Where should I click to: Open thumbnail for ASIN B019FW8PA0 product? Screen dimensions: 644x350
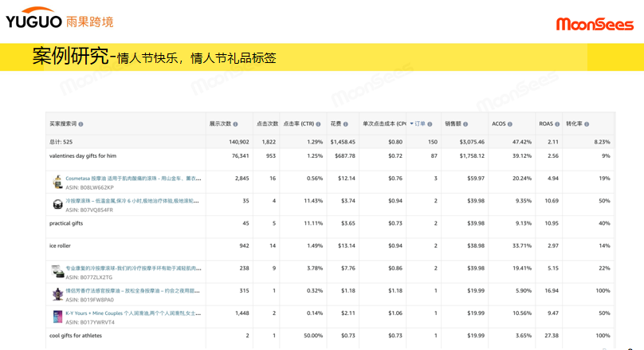click(x=57, y=294)
